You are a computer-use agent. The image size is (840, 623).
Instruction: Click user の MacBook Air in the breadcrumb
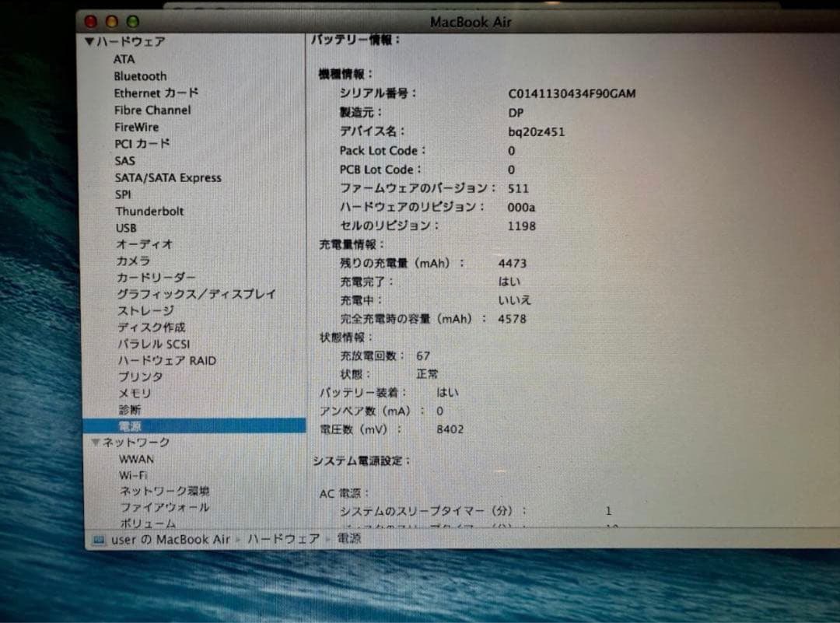coord(170,538)
